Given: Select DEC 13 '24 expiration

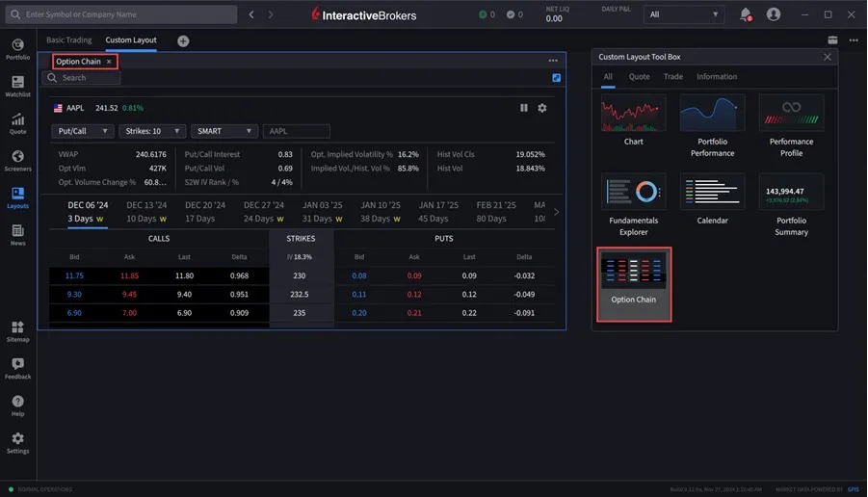Looking at the screenshot, I should click(146, 212).
